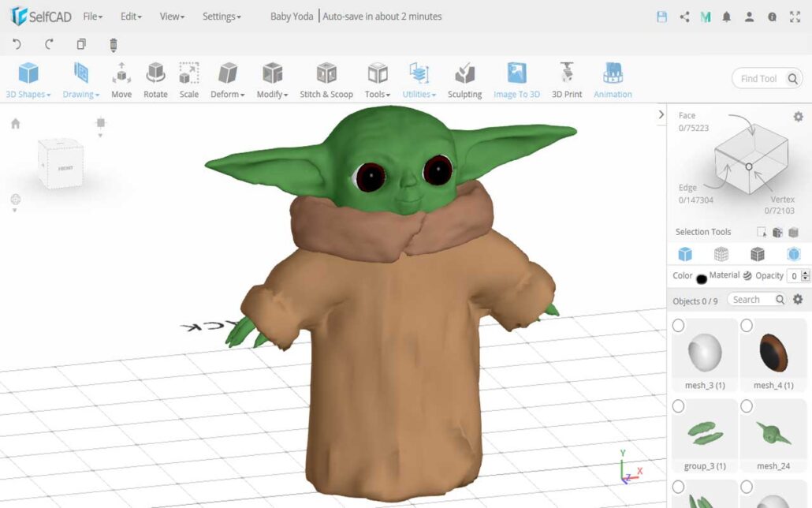Click the object Search field
The height and width of the screenshot is (508, 812).
coord(755,300)
